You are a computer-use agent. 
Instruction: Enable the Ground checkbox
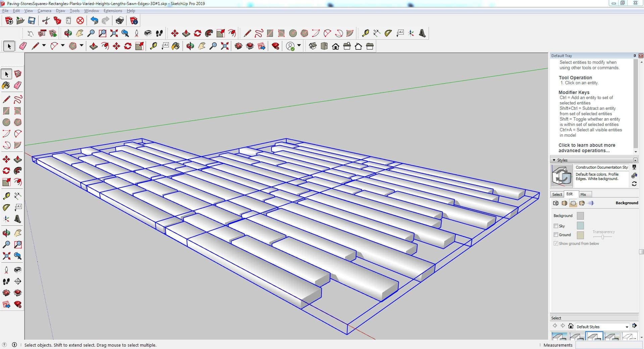point(556,235)
